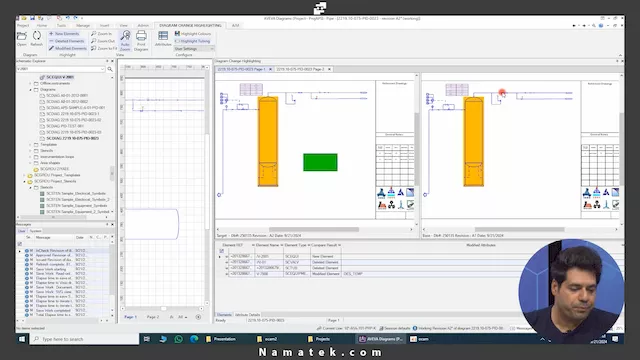Expand the Templates tree folder
Viewport: 640px width, 360px height.
(x=31, y=144)
